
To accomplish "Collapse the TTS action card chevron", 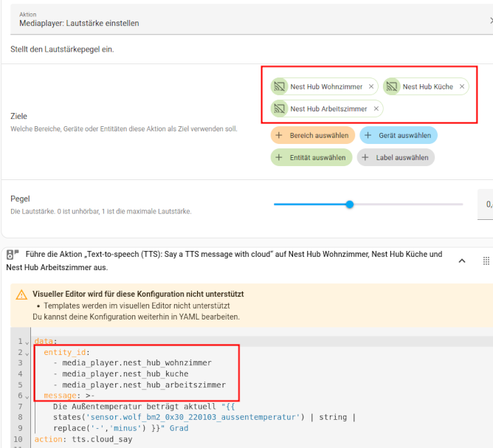I will (x=461, y=261).
